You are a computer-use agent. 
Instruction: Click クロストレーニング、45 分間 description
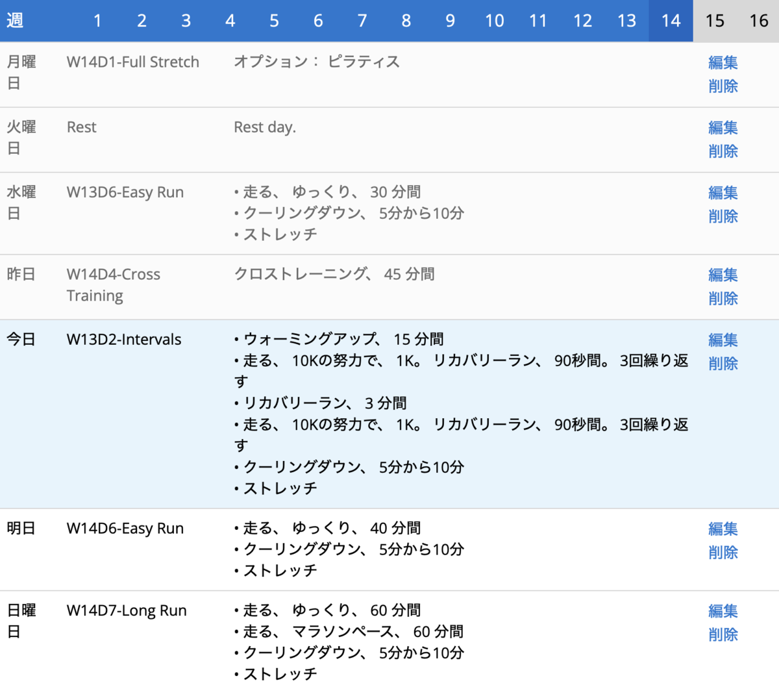(334, 274)
